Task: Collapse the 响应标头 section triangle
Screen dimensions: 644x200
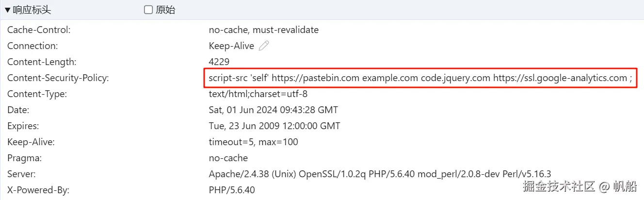Action: [x=7, y=10]
